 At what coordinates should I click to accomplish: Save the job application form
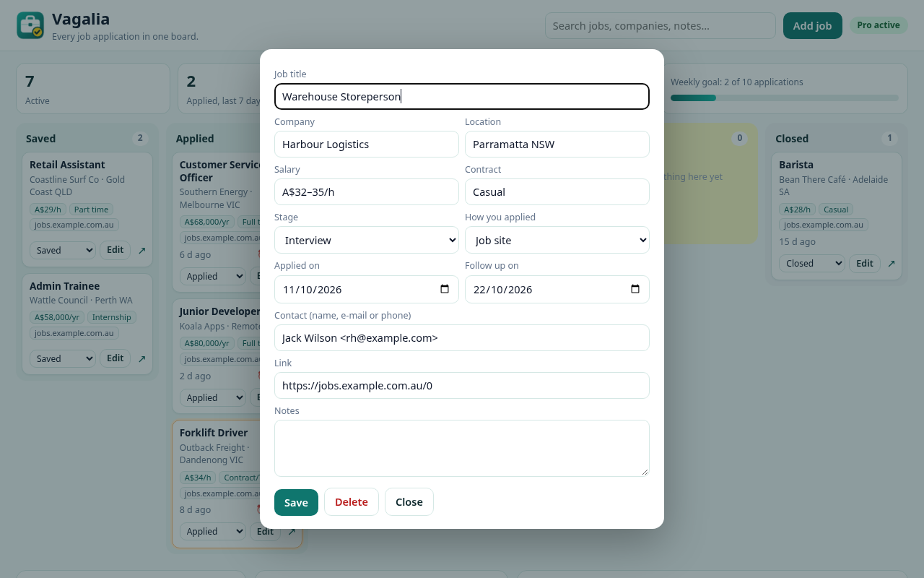coord(296,502)
